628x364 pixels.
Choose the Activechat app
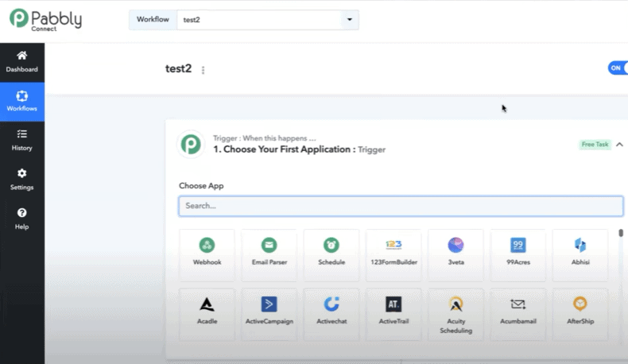331,315
